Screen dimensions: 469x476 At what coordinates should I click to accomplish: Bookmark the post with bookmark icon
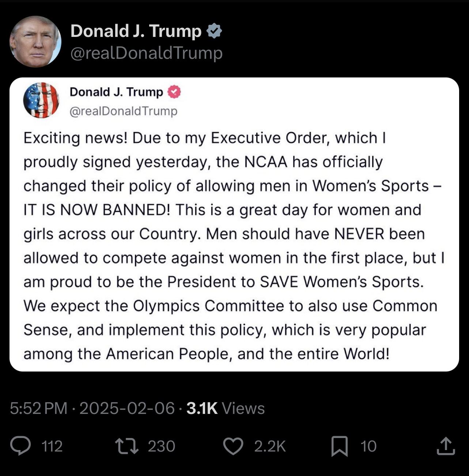[x=339, y=446]
